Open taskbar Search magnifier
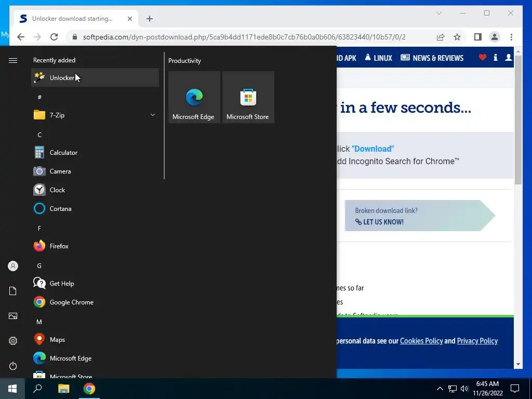The image size is (532, 399). 37,389
